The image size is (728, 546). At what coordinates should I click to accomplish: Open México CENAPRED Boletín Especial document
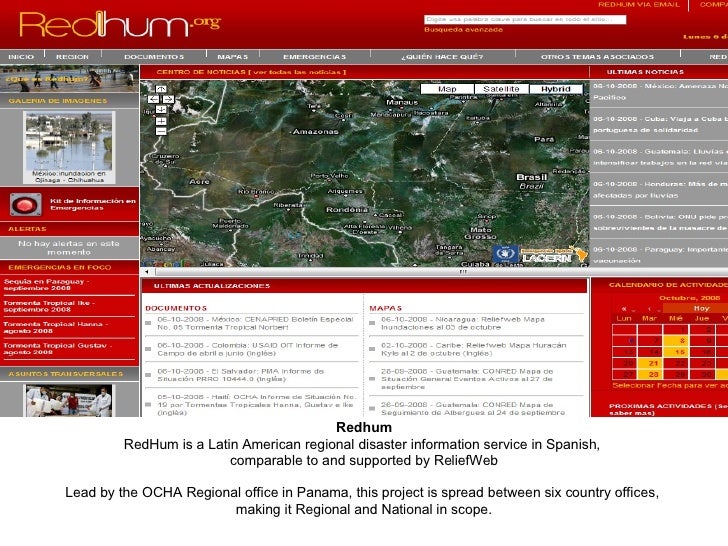coord(255,323)
